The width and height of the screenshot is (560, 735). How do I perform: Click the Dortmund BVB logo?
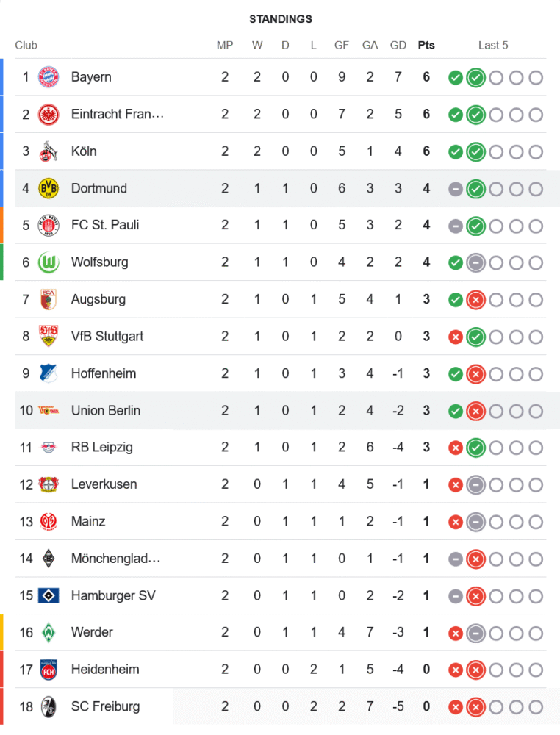49,188
